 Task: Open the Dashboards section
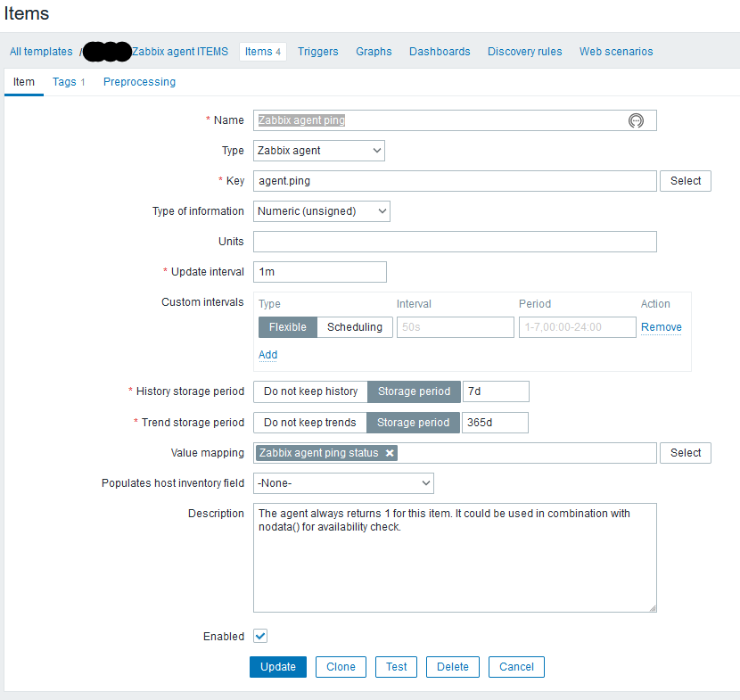[x=440, y=52]
